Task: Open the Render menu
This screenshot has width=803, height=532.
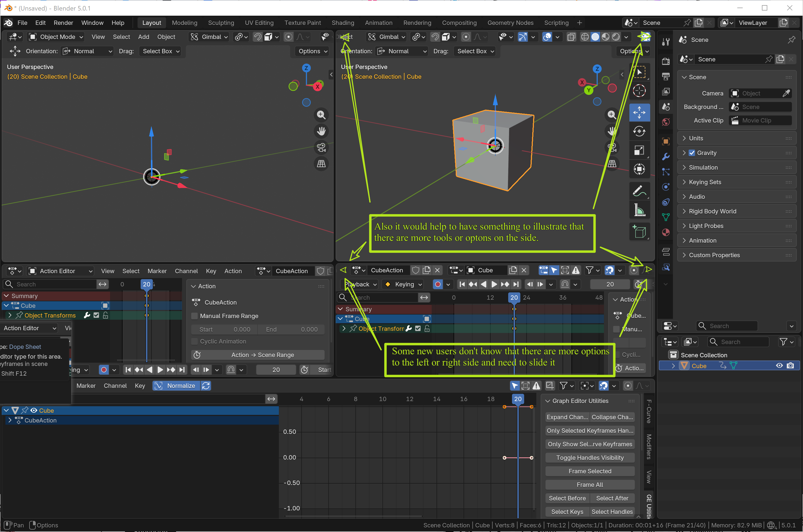Action: point(64,23)
